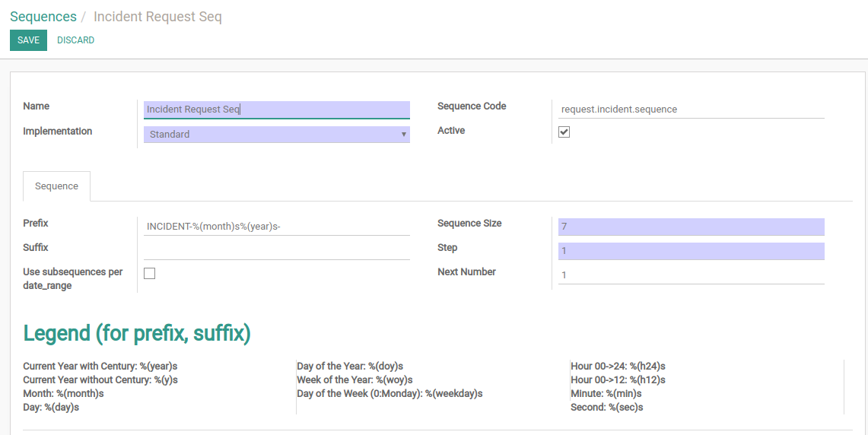Select the Sequence tab
The height and width of the screenshot is (435, 868).
click(56, 186)
